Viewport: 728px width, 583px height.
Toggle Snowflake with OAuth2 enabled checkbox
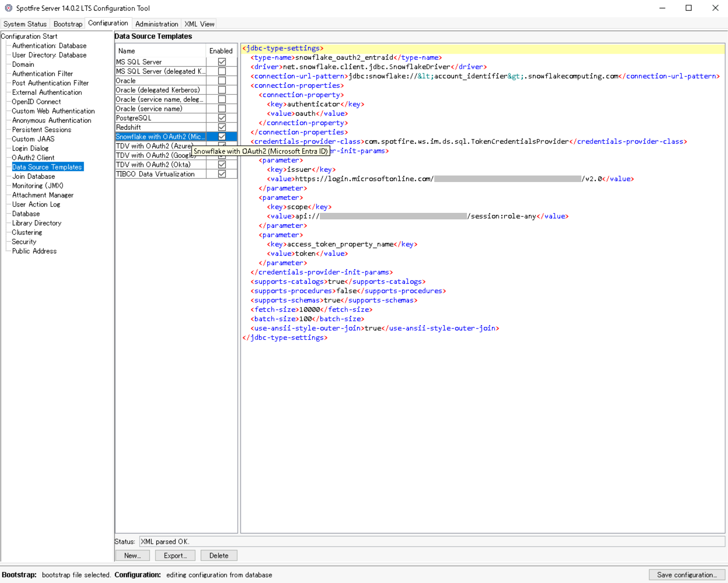(x=222, y=136)
